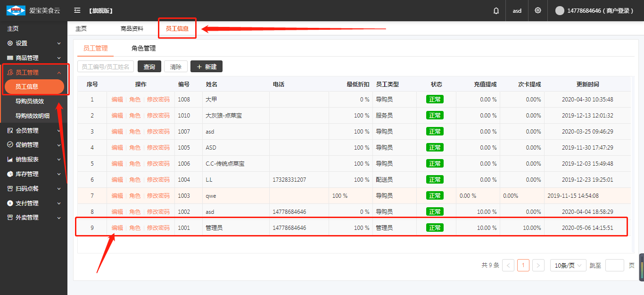Click the user avatar circle
The height and width of the screenshot is (295, 644).
coord(560,10)
